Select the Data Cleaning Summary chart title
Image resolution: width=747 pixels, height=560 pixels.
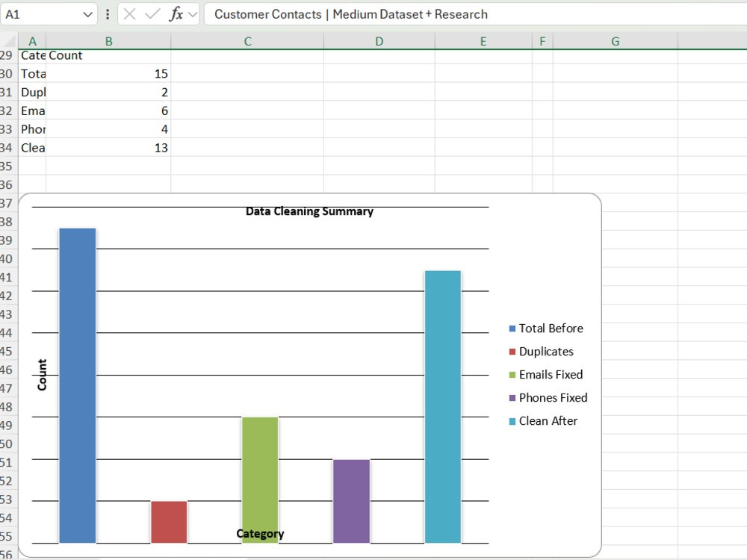pyautogui.click(x=309, y=211)
